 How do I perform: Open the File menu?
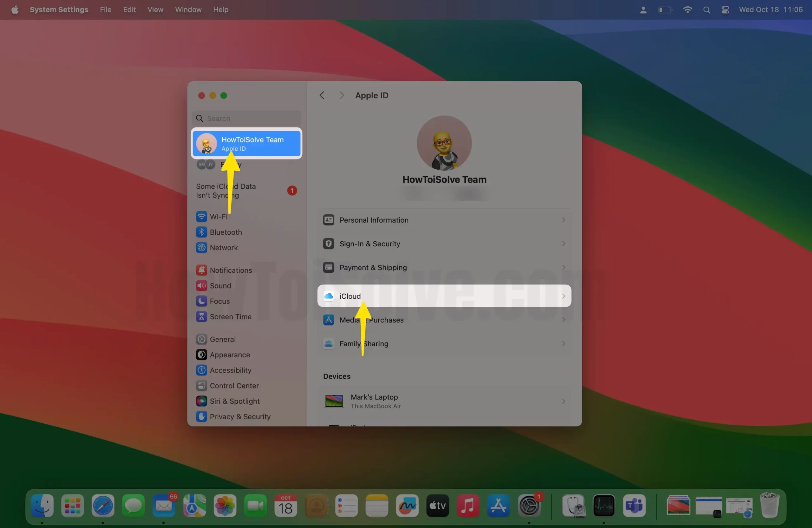tap(105, 10)
